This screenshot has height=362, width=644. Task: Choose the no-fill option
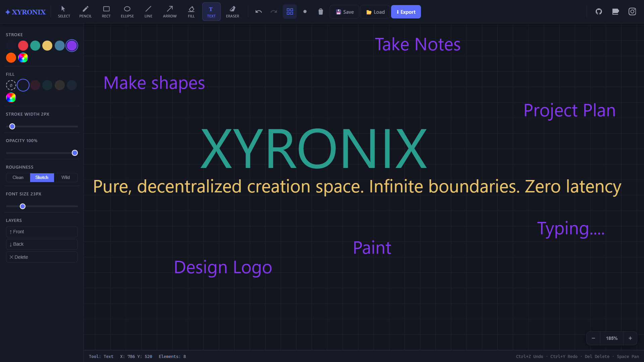pyautogui.click(x=11, y=85)
